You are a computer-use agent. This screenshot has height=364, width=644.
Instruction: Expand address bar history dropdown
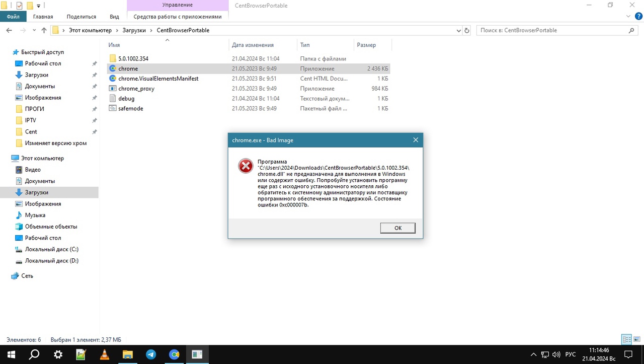coord(458,30)
